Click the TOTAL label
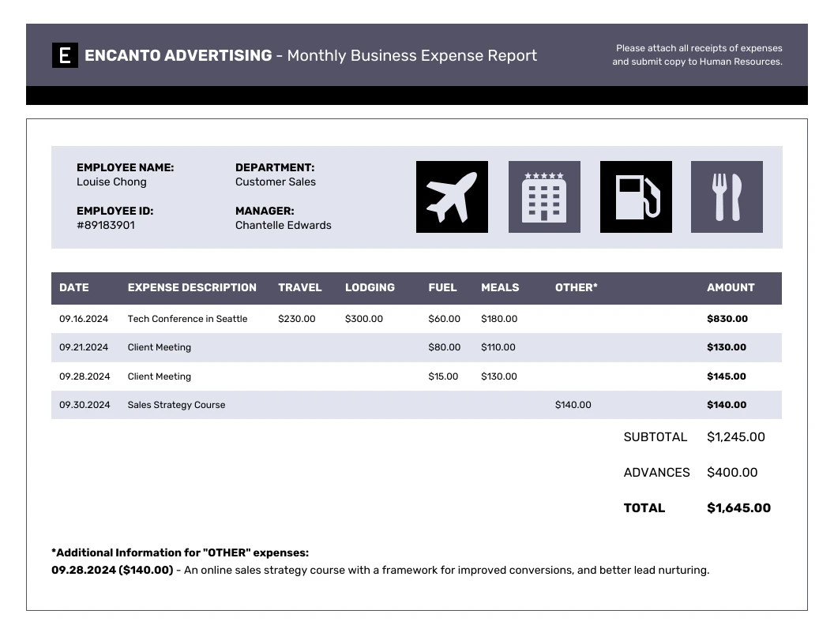This screenshot has width=834, height=644. point(644,507)
